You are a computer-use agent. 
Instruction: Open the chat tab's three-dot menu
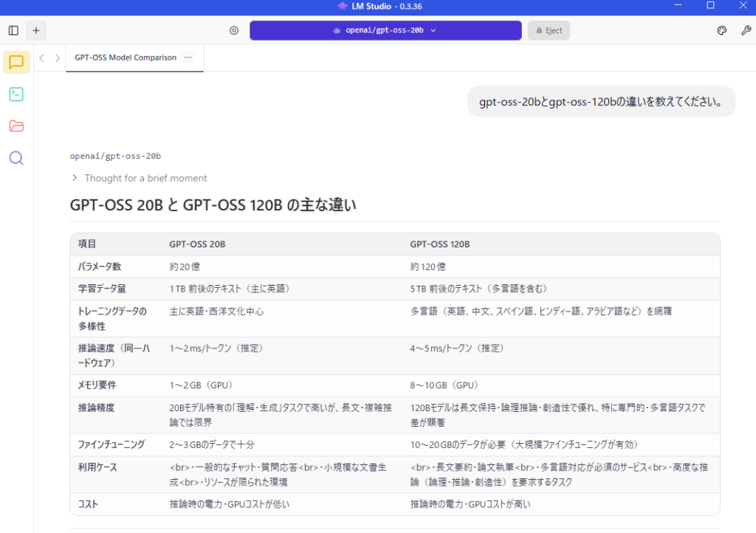188,58
